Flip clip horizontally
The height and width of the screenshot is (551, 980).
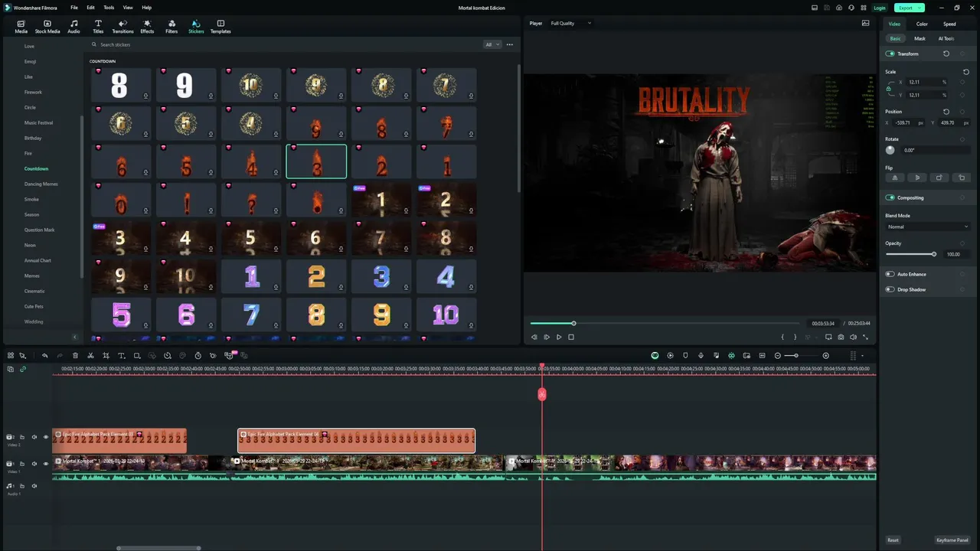click(894, 178)
